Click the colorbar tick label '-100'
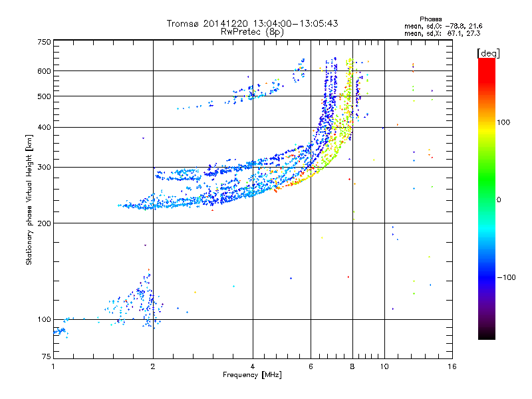Viewport: 532px width, 399px height. point(506,277)
